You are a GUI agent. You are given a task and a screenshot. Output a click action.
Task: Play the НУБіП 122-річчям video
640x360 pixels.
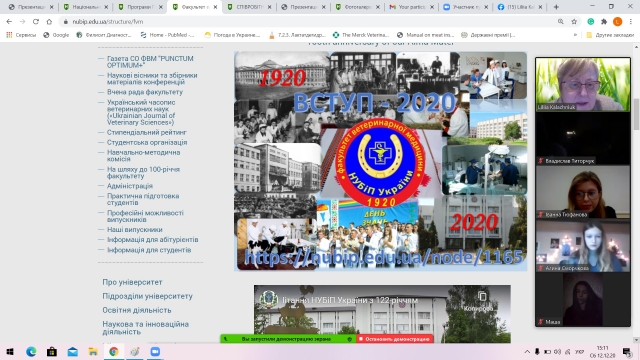382,314
